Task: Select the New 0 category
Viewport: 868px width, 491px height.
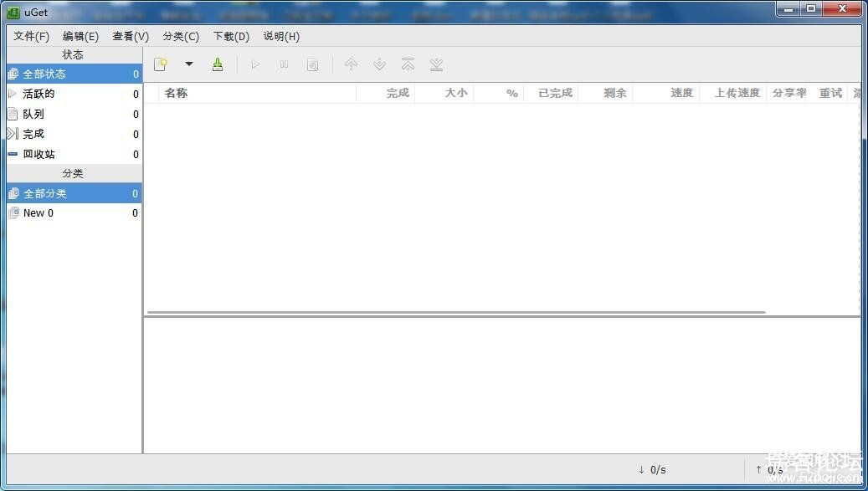Action: [x=74, y=213]
